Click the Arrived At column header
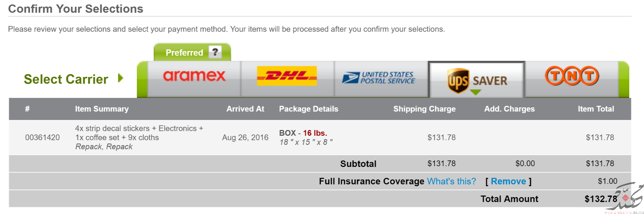The width and height of the screenshot is (644, 214). pos(245,109)
